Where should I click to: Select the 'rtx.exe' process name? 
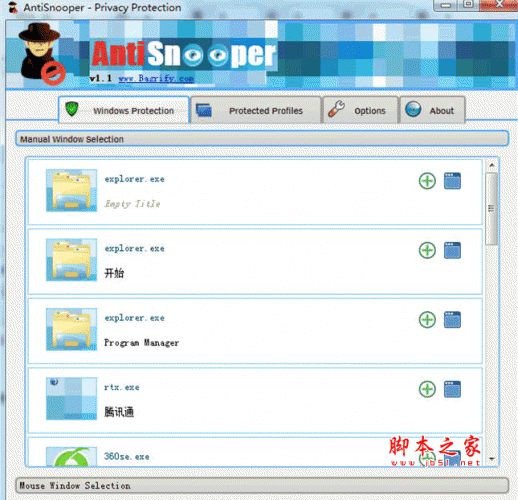122,387
